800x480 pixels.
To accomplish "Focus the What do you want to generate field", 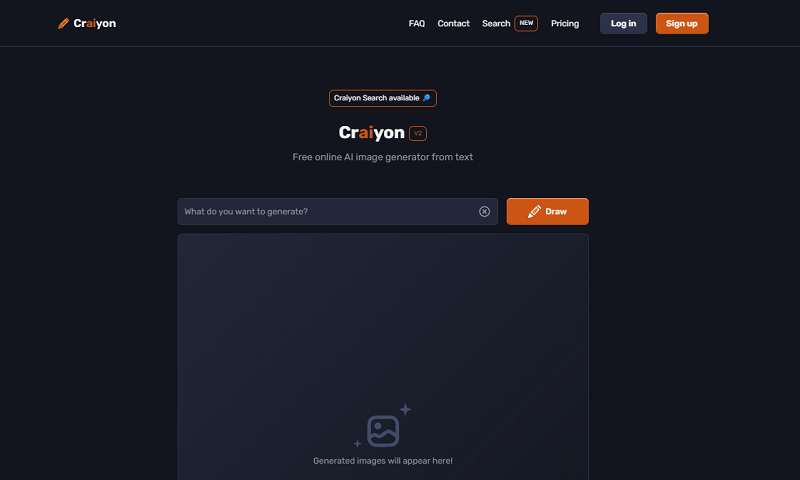I will tap(337, 211).
